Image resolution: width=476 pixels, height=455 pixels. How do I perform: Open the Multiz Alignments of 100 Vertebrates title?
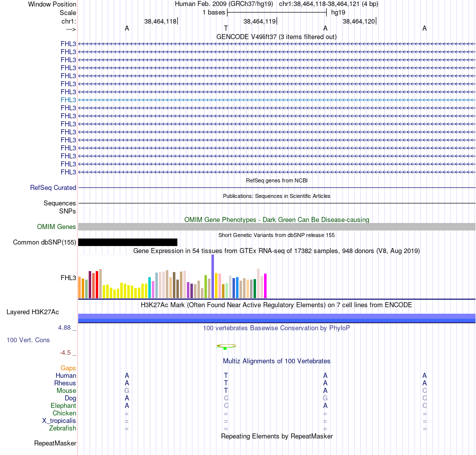click(x=277, y=361)
